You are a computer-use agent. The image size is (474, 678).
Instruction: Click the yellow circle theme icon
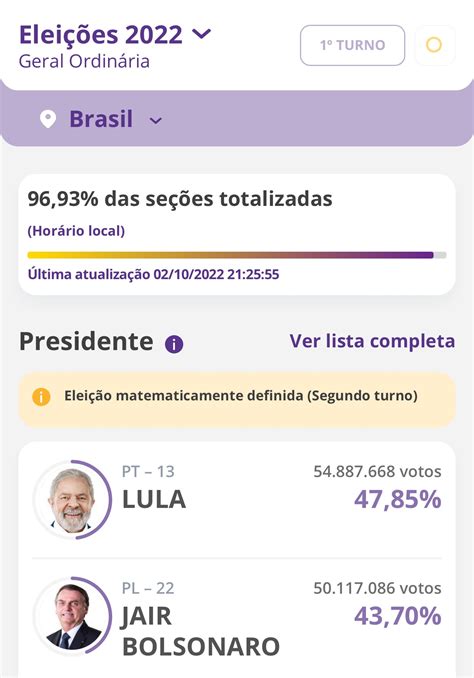coord(434,45)
